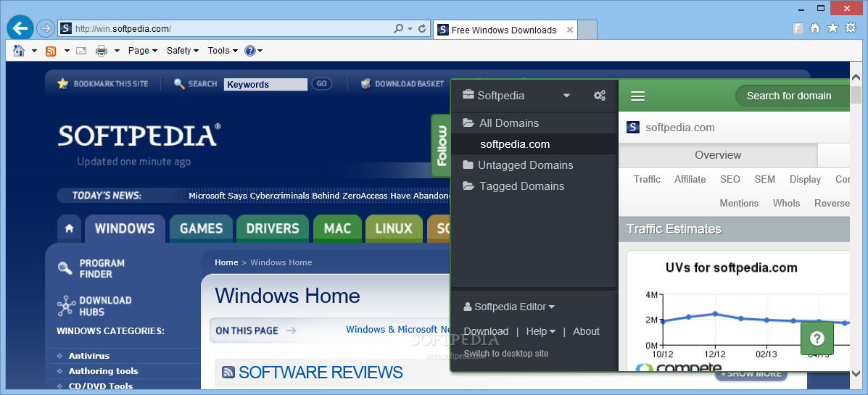Click the command bar Home icon
Image resolution: width=868 pixels, height=395 pixels.
click(19, 50)
